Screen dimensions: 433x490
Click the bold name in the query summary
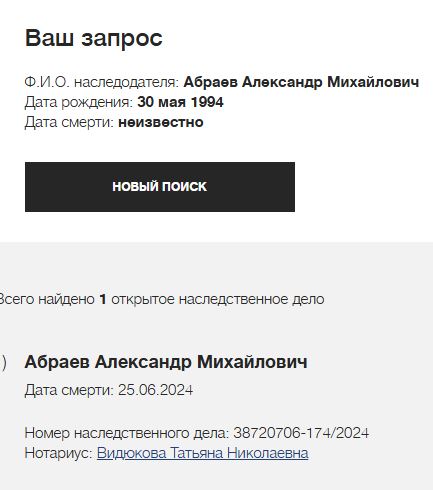pyautogui.click(x=301, y=82)
